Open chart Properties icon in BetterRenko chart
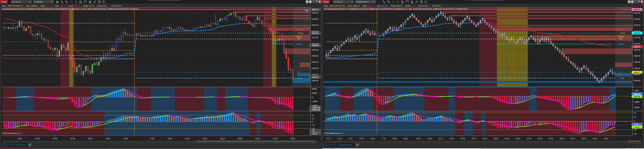The height and width of the screenshot is (149, 644). [421, 2]
